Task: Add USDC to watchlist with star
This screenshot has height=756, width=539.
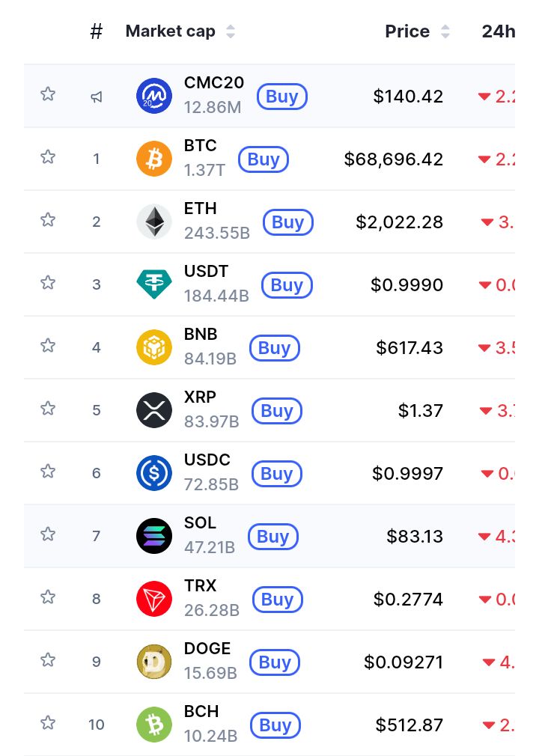Action: (x=48, y=471)
